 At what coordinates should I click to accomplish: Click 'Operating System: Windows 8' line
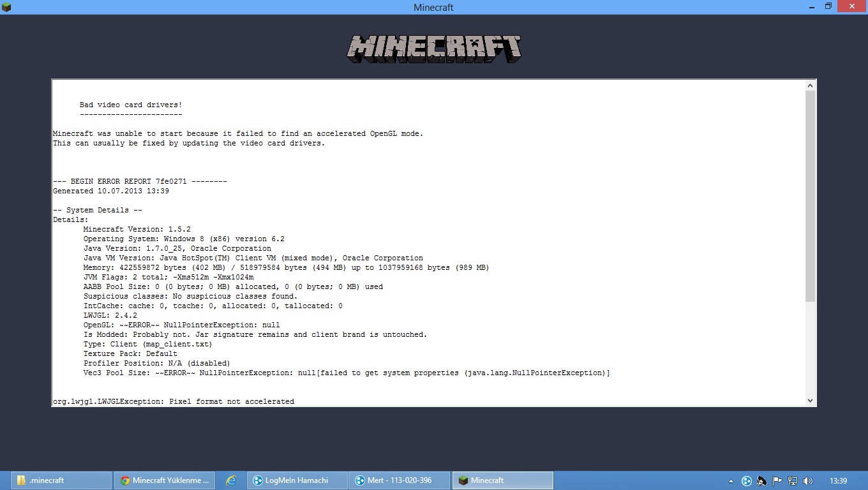184,239
